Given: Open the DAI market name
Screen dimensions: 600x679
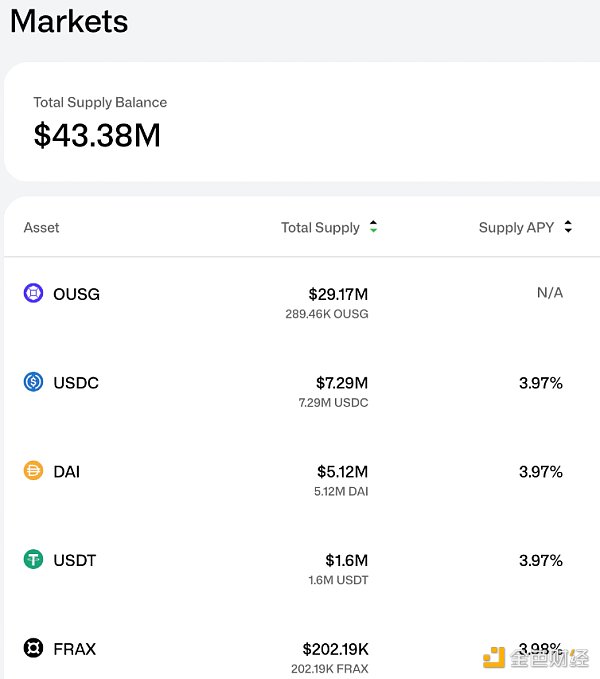Looking at the screenshot, I should (66, 472).
